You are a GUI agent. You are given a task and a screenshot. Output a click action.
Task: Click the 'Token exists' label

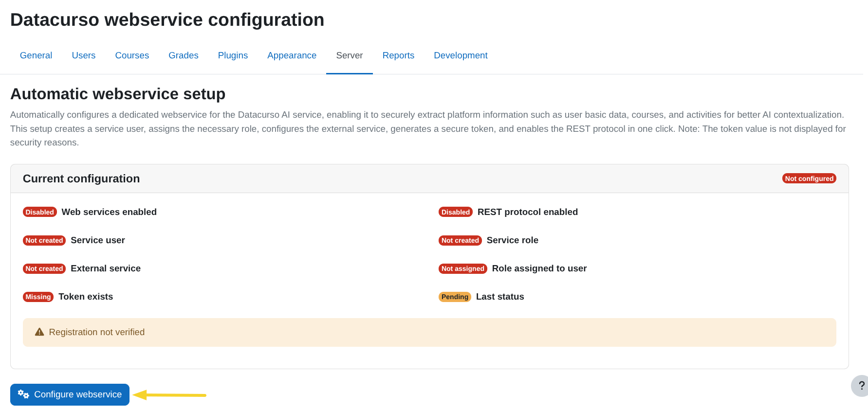[86, 297]
